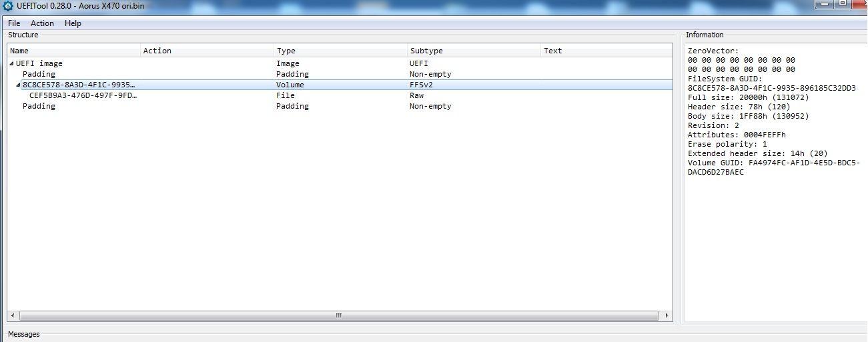
Task: Collapse the 8C8CE578 volume node
Action: [19, 85]
